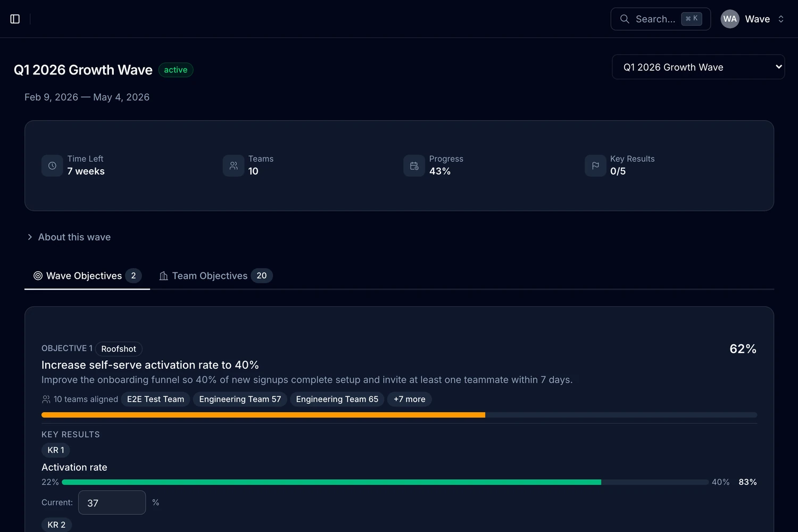Click the Progress calendar icon
The height and width of the screenshot is (532, 798).
[414, 166]
